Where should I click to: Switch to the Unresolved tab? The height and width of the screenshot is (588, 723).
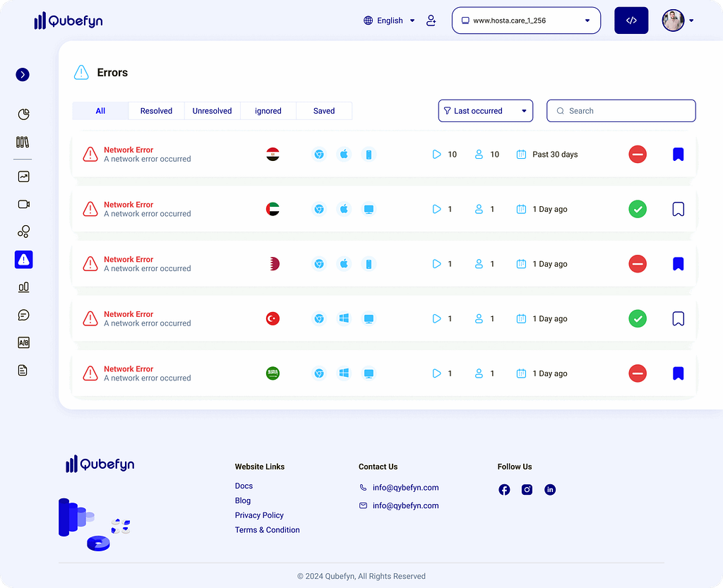point(212,111)
